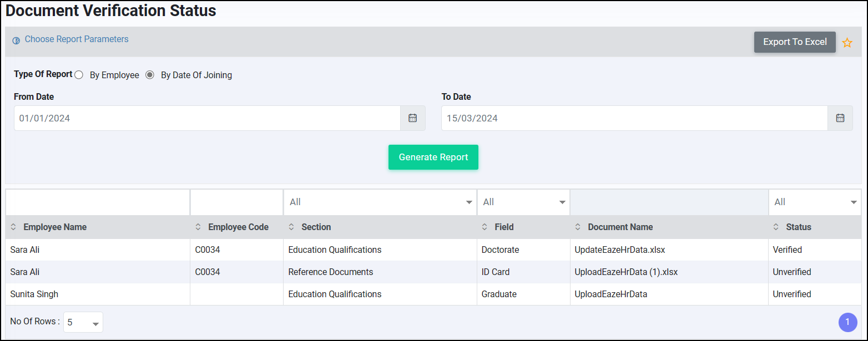Sort by Employee Name column arrows

13,227
